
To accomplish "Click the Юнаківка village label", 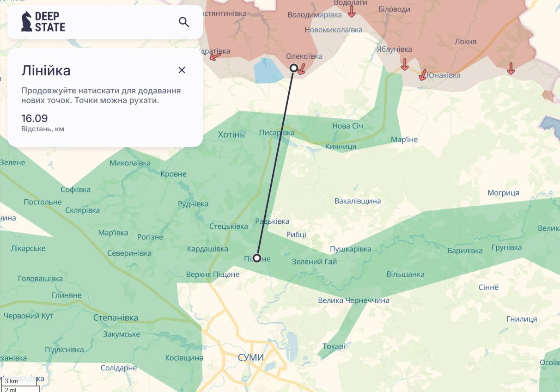I will (x=443, y=75).
